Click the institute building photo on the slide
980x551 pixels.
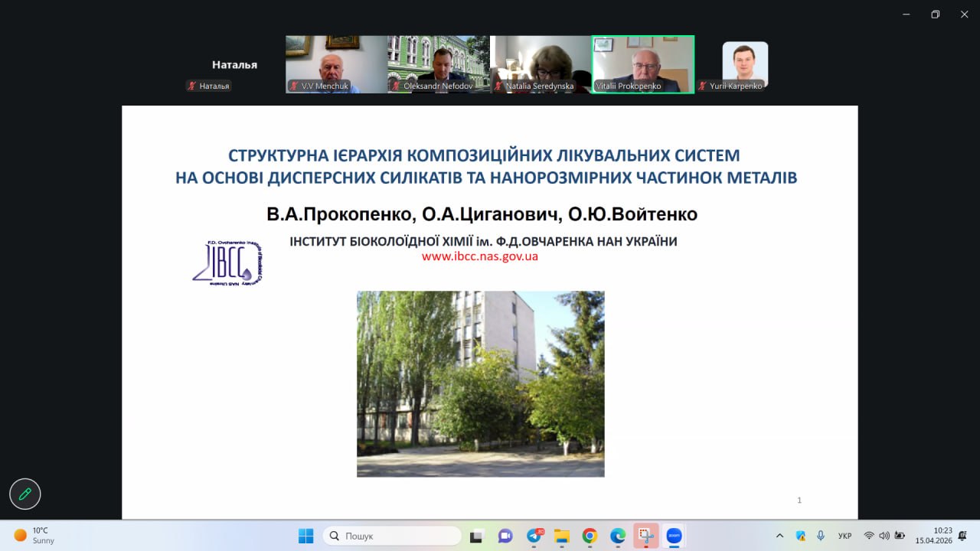point(481,384)
